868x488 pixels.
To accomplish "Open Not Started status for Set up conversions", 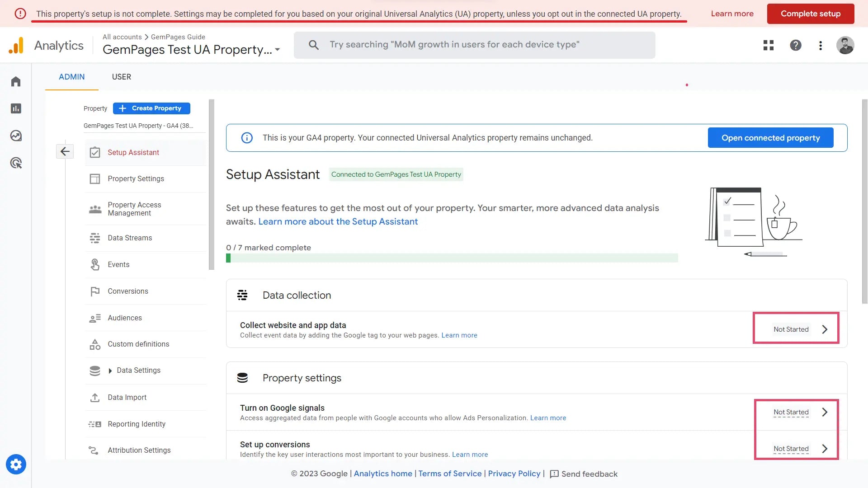I will click(791, 449).
